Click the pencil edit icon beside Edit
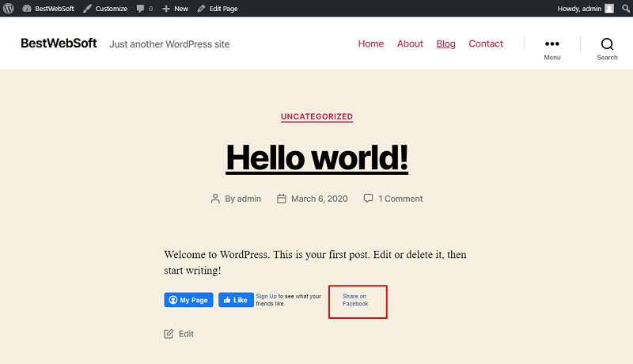 tap(169, 334)
